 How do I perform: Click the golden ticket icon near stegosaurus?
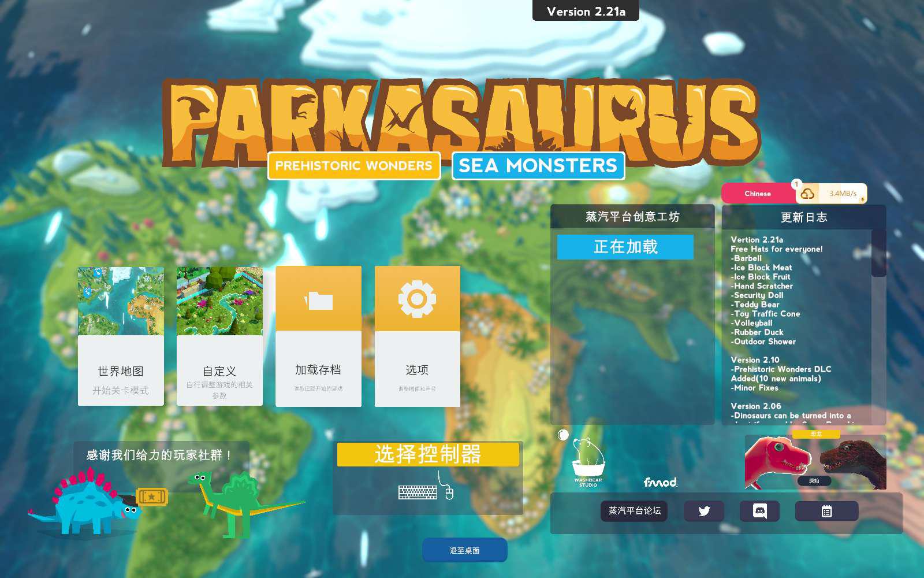click(152, 497)
